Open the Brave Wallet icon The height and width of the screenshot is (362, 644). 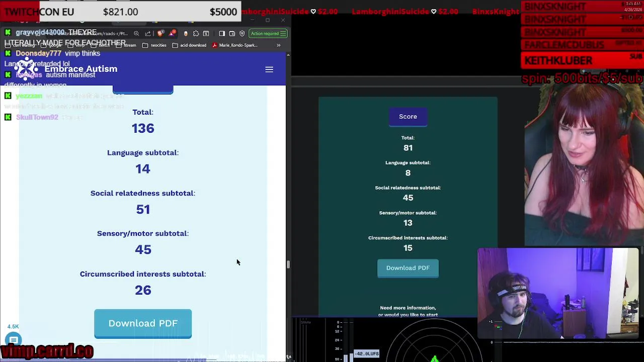coord(232,34)
